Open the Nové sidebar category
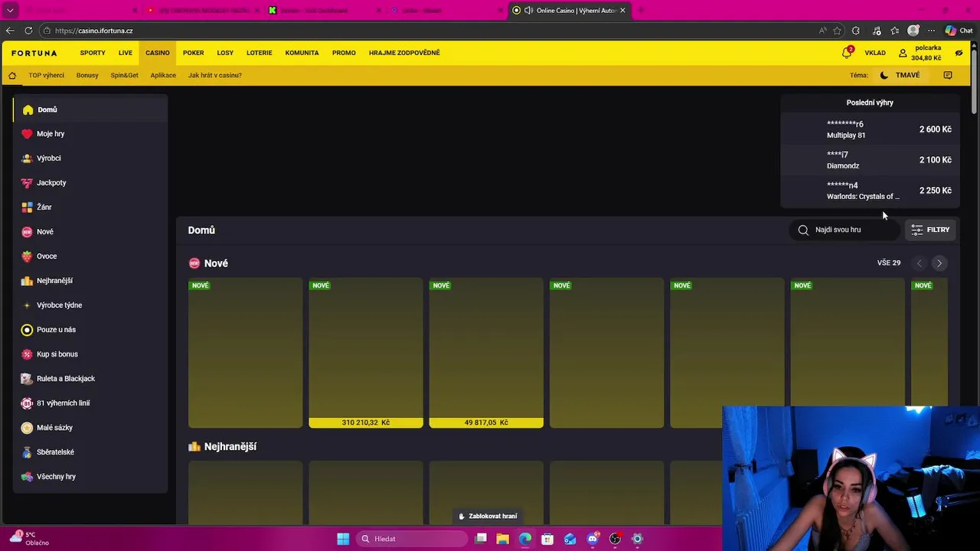The image size is (980, 551). [90, 232]
